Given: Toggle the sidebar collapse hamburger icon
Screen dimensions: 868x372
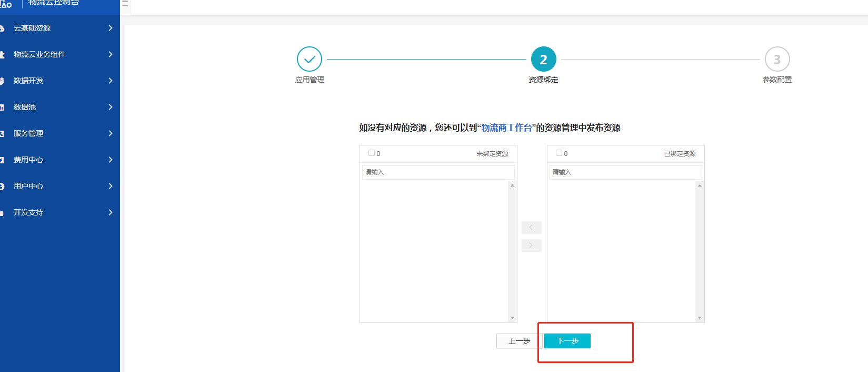Looking at the screenshot, I should coord(125,3).
